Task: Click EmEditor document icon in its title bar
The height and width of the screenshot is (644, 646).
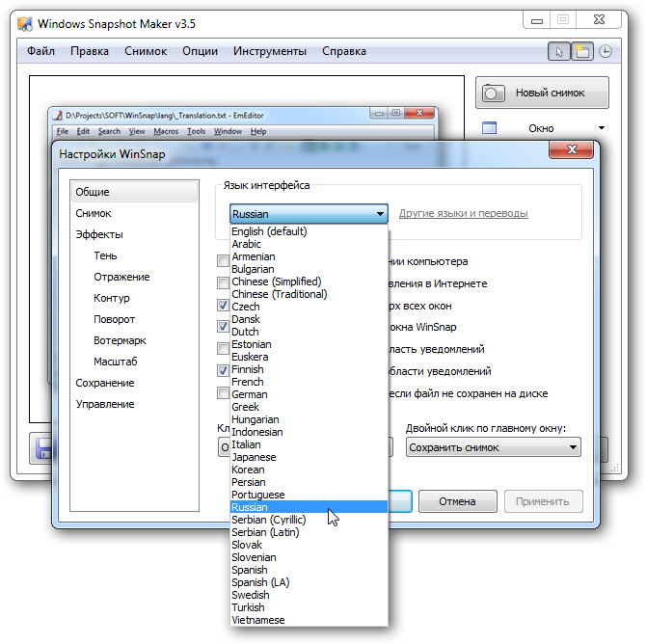Action: 58,116
